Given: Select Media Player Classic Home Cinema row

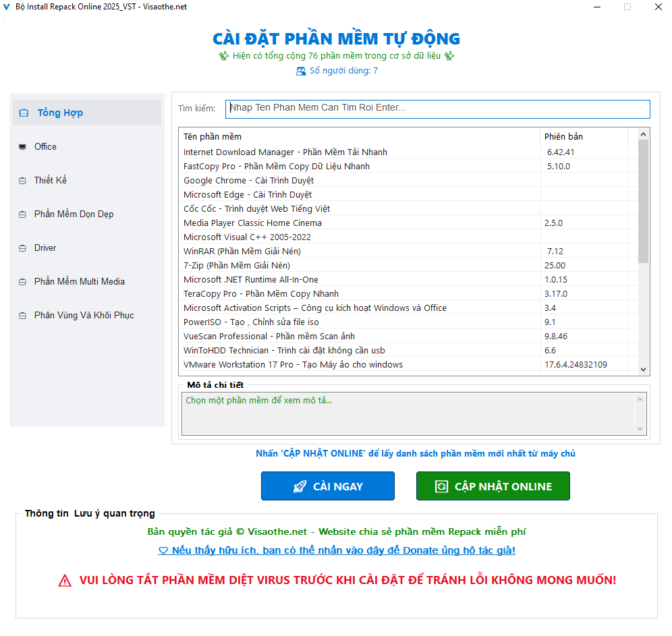Looking at the screenshot, I should tap(408, 223).
